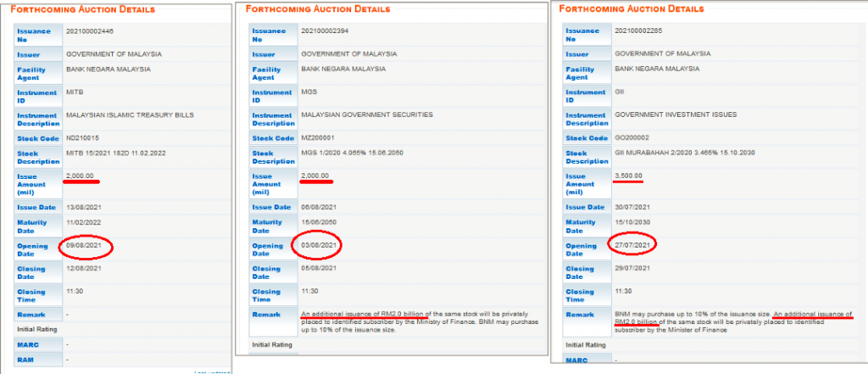Image resolution: width=868 pixels, height=374 pixels.
Task: Click closing date 05/08/2021
Action: click(x=319, y=268)
